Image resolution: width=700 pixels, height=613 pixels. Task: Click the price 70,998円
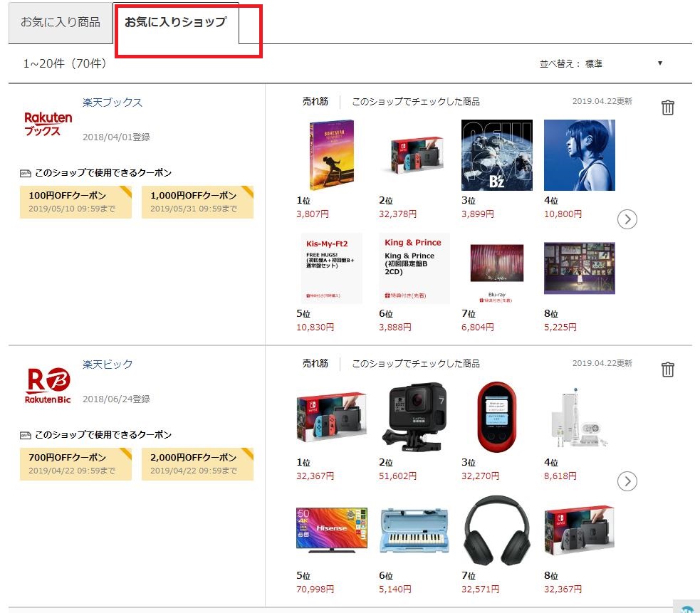coord(315,590)
